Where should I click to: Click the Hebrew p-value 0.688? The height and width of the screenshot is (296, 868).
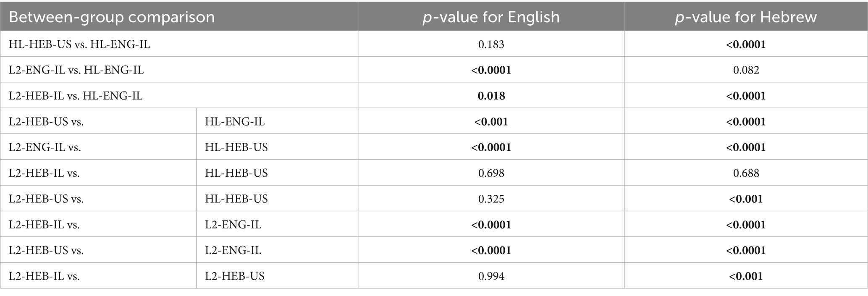(746, 173)
